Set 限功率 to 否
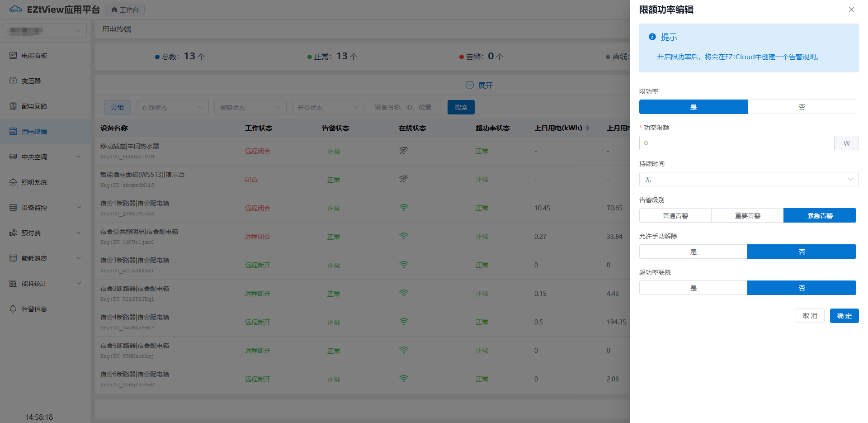868x423 pixels. coord(802,107)
